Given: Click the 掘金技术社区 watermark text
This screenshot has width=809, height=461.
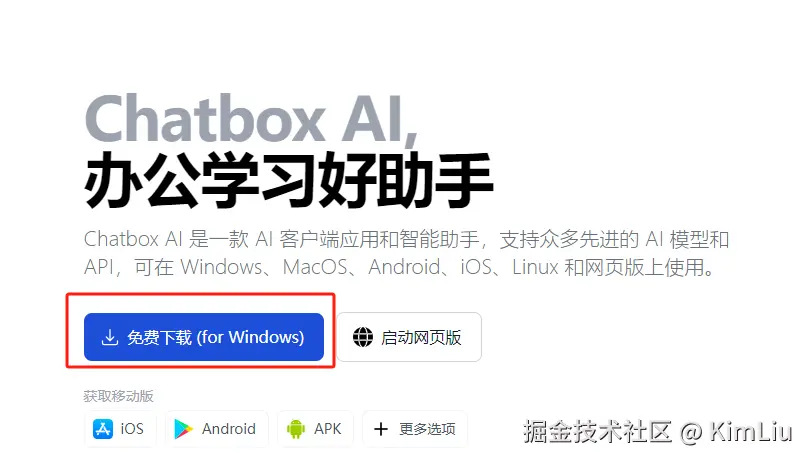Looking at the screenshot, I should [597, 431].
